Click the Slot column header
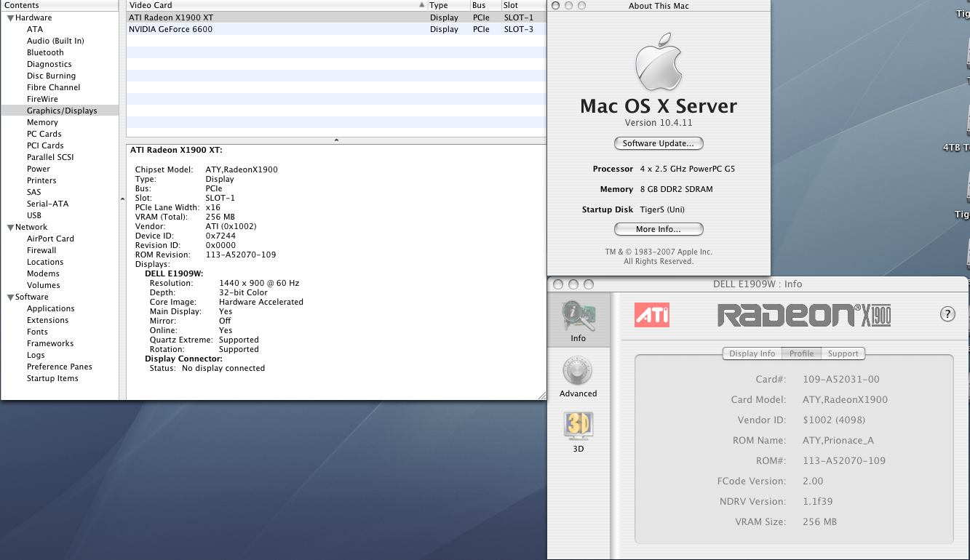The width and height of the screenshot is (970, 560). pos(522,5)
